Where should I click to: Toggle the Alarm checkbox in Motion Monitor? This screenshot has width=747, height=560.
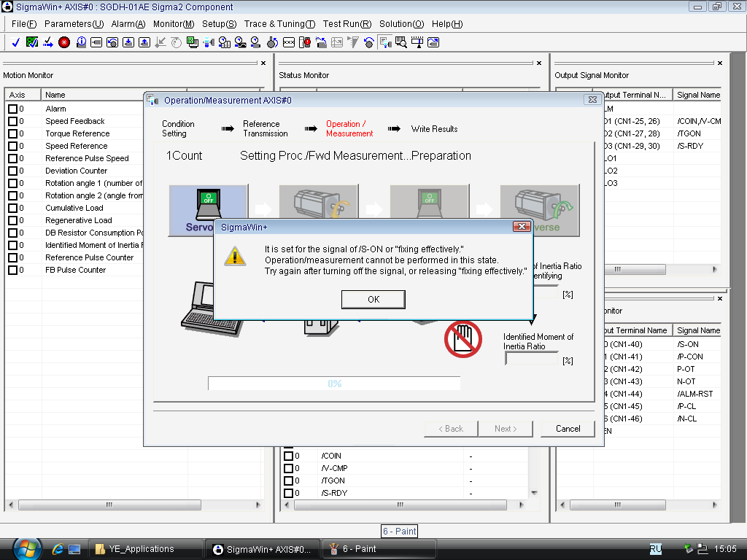(x=13, y=109)
